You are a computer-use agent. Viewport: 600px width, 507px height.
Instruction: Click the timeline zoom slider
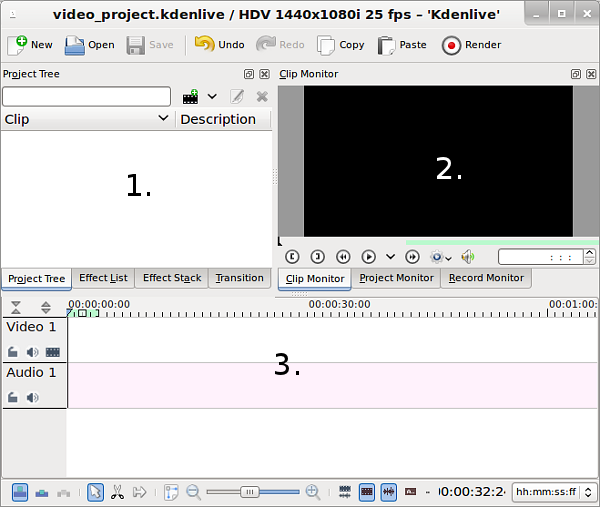(x=252, y=492)
